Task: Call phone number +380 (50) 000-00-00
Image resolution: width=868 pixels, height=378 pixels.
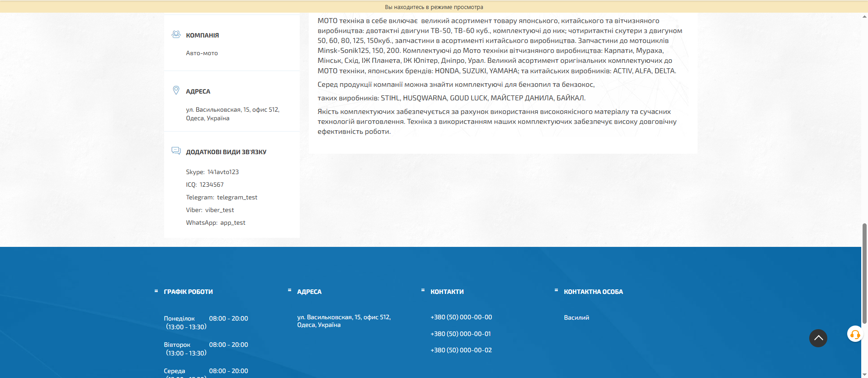Action: (461, 317)
